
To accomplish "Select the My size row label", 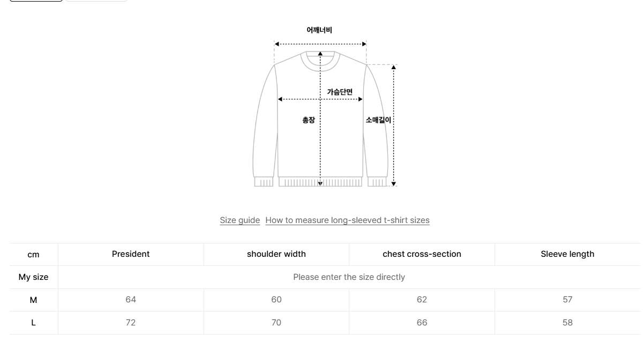I will (32, 277).
